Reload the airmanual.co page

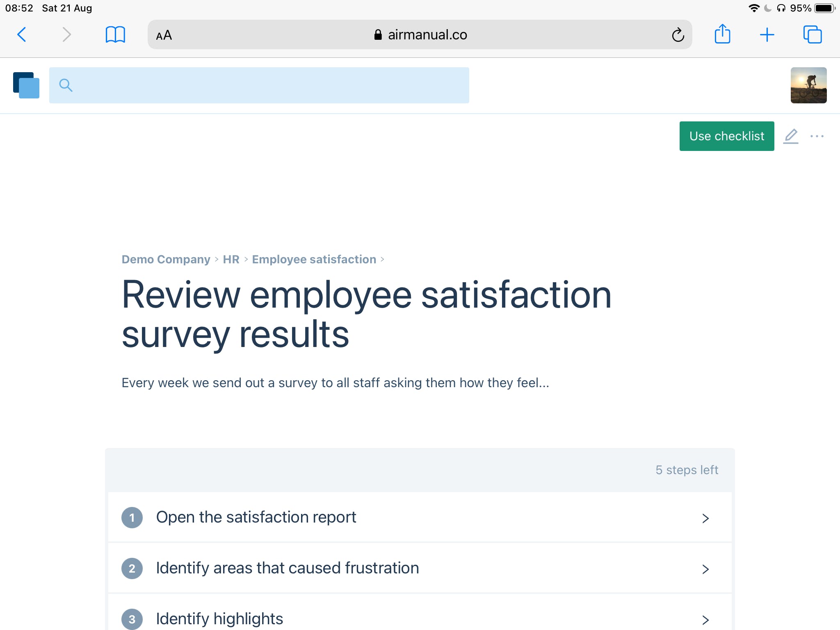(678, 35)
